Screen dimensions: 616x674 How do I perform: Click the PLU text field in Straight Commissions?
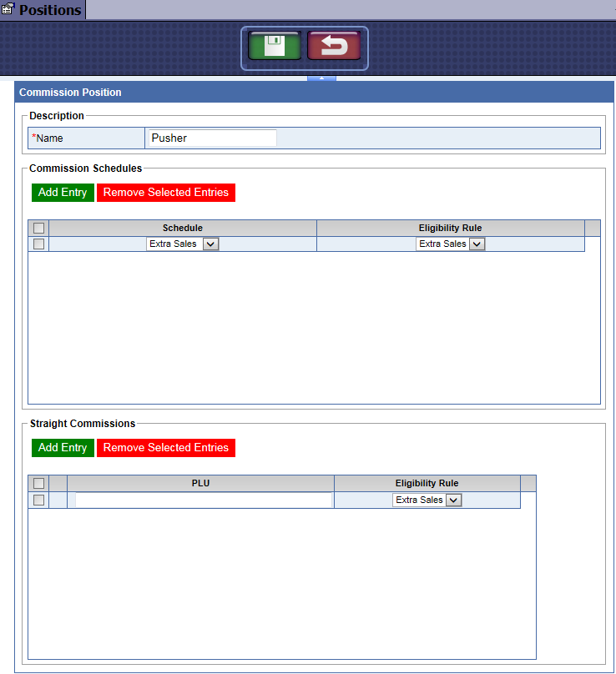tap(203, 500)
